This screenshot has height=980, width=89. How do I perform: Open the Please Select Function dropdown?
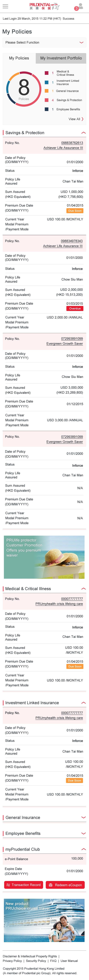[44, 43]
